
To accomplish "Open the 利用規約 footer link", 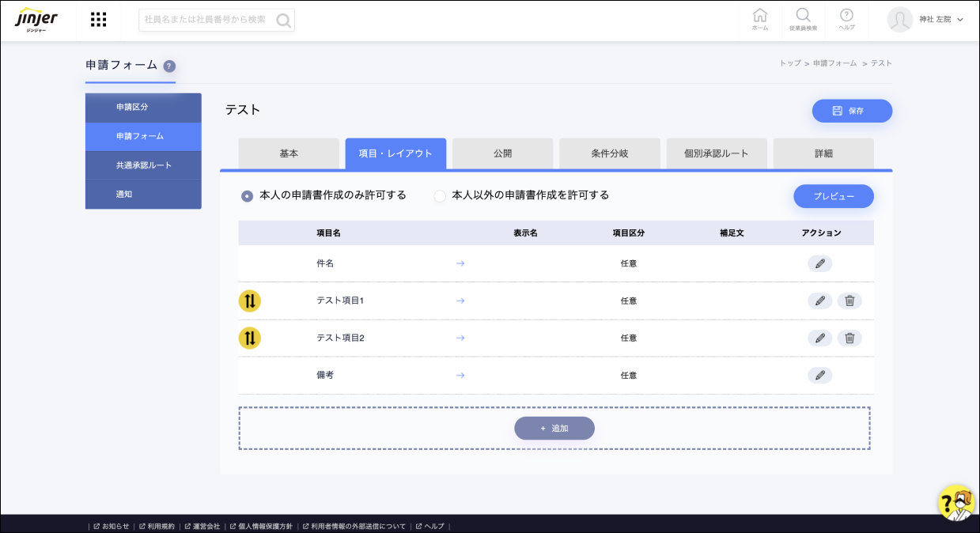I will click(159, 526).
